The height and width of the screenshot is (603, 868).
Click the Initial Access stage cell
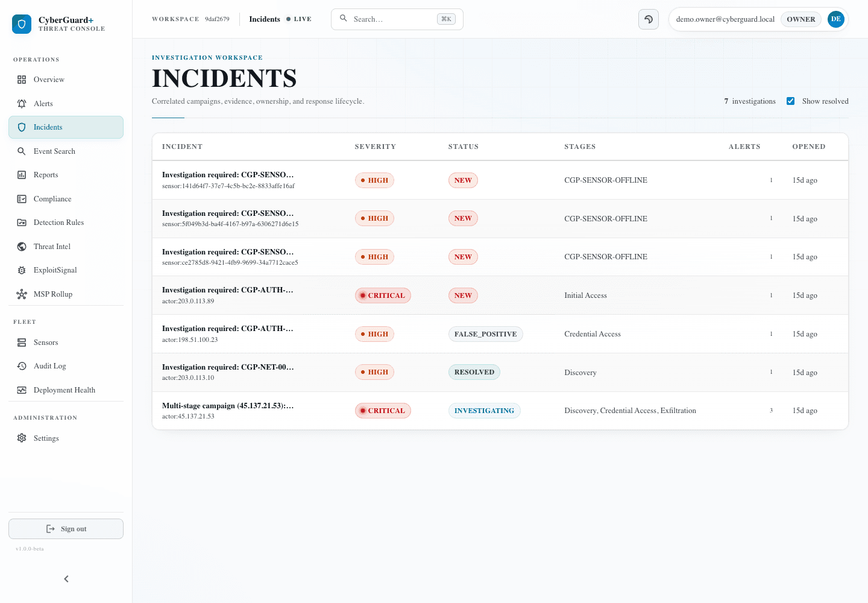pos(586,295)
